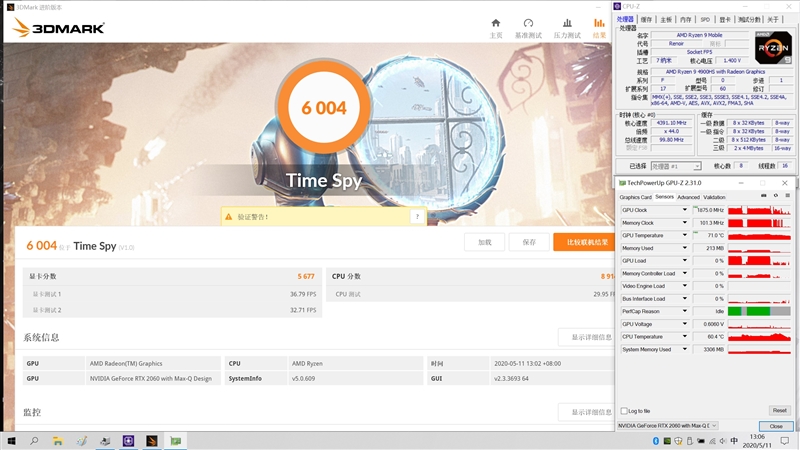The width and height of the screenshot is (800, 450).
Task: Open CPU-Z 主板 tab
Action: point(666,19)
